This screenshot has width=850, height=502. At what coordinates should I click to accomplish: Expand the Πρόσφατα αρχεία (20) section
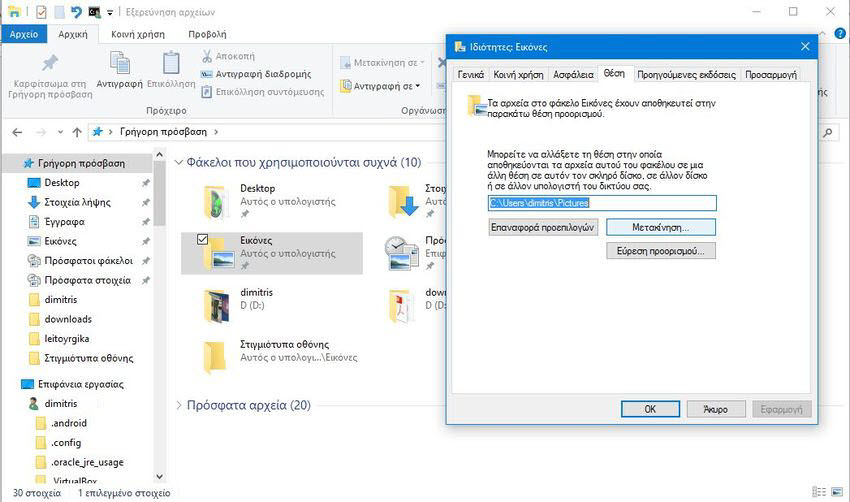179,405
